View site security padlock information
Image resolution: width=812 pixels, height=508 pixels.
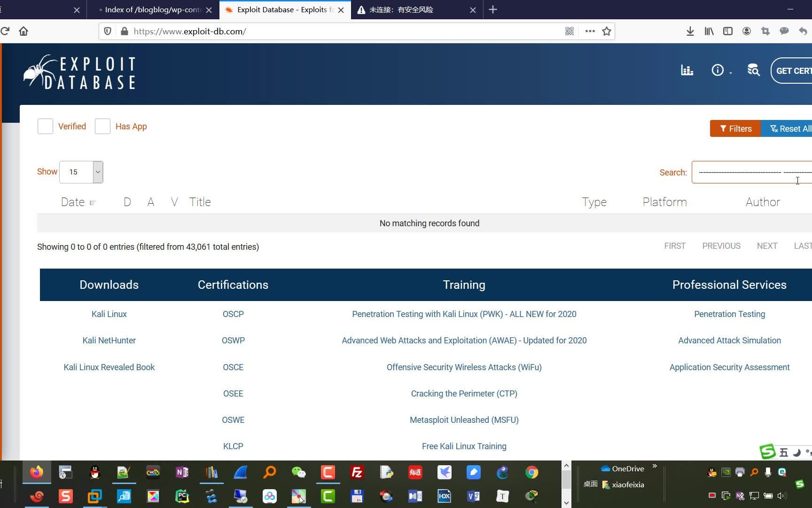click(x=124, y=32)
